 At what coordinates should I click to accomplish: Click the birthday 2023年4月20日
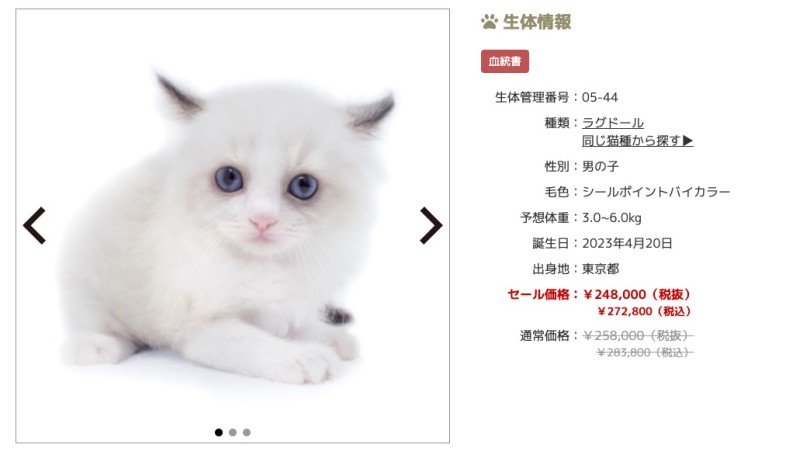pyautogui.click(x=627, y=243)
